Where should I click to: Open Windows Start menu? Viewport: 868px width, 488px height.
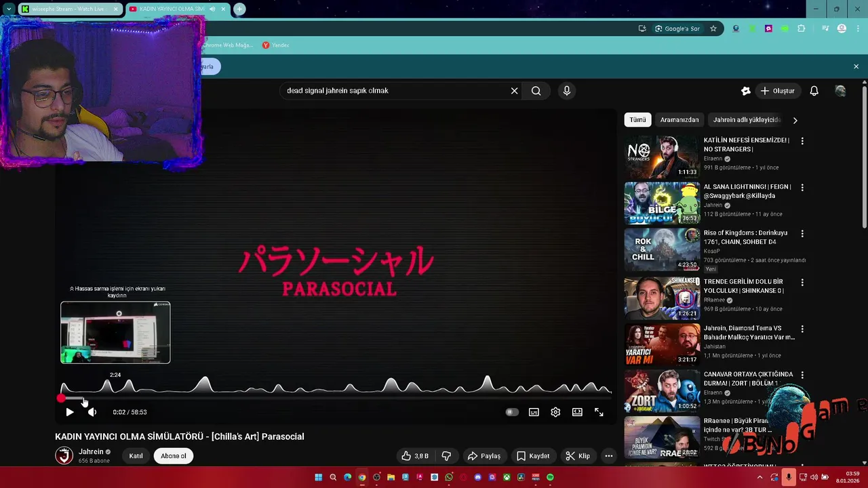click(x=318, y=477)
